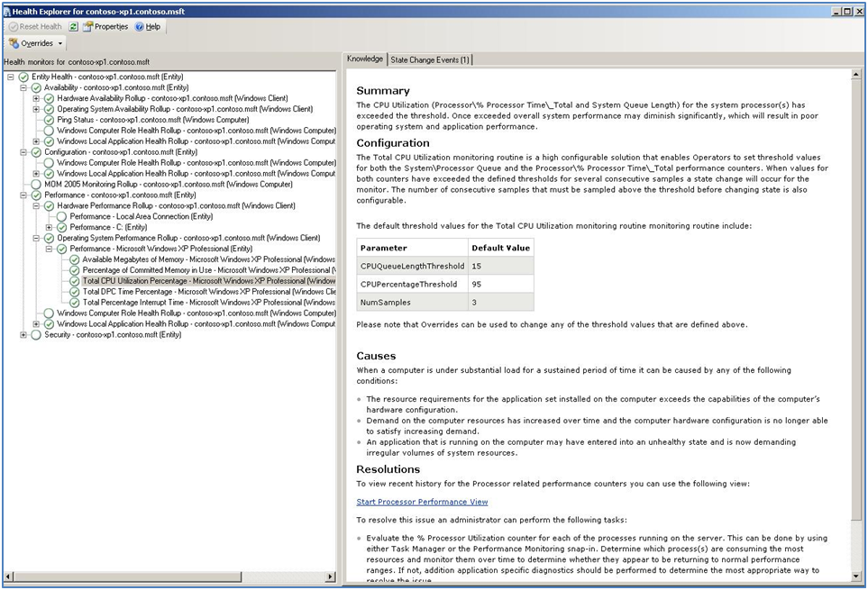Click the NumSamples table cell
The height and width of the screenshot is (590, 868).
(x=413, y=303)
